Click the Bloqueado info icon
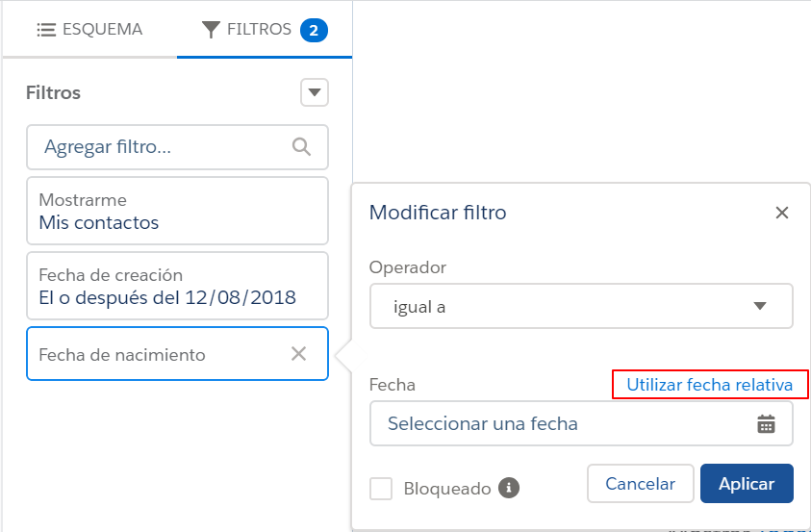This screenshot has width=811, height=532. click(509, 488)
